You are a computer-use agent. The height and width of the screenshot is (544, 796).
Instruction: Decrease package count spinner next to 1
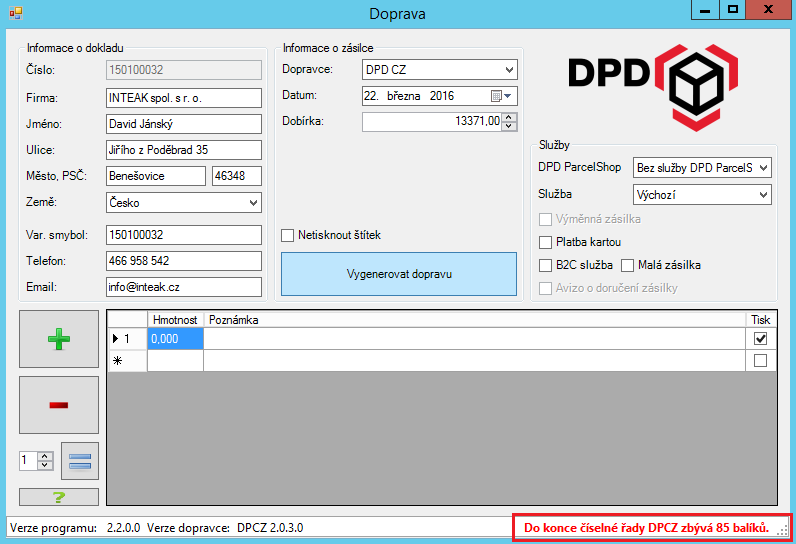click(x=45, y=465)
